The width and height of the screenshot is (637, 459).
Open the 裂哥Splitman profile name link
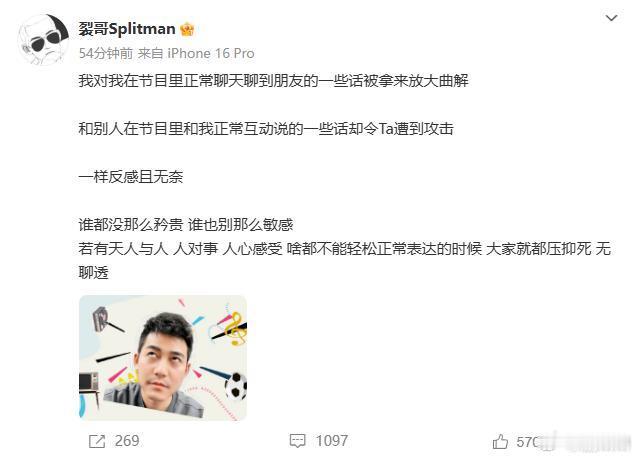[x=127, y=29]
